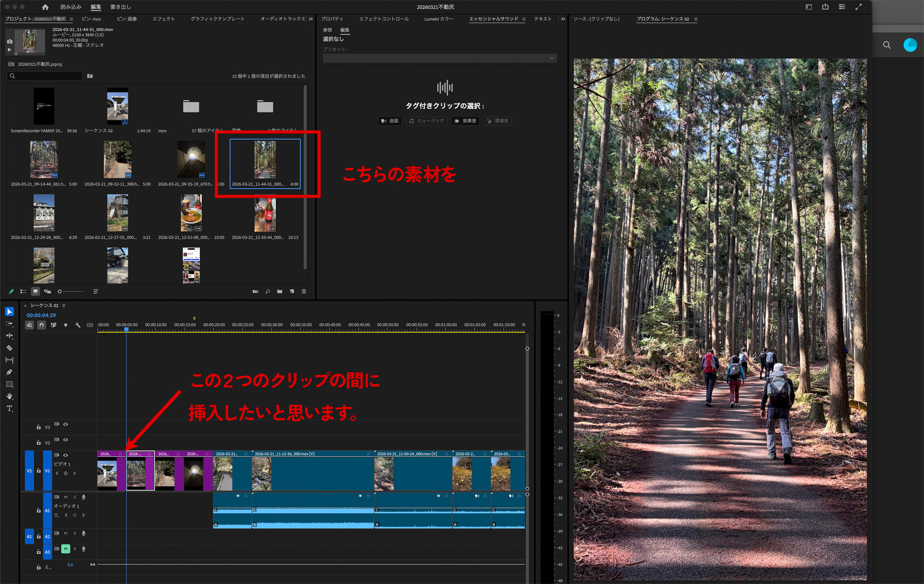This screenshot has width=924, height=584.
Task: Click the 効果音 sound effects button
Action: pyautogui.click(x=465, y=121)
